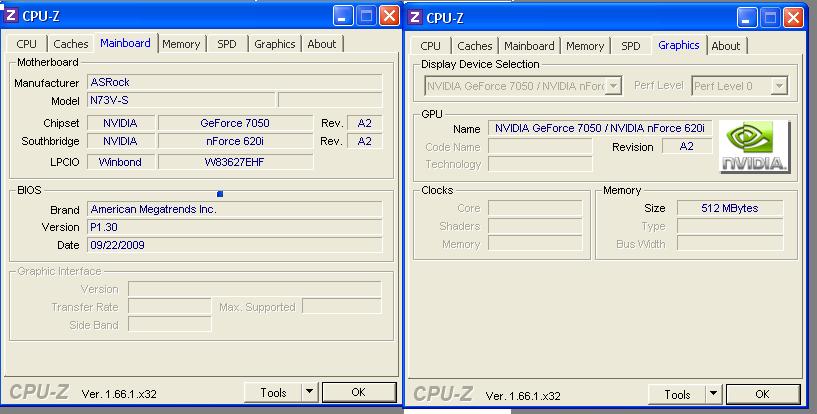
Task: Close the right CPU-Z window
Action: coord(793,18)
